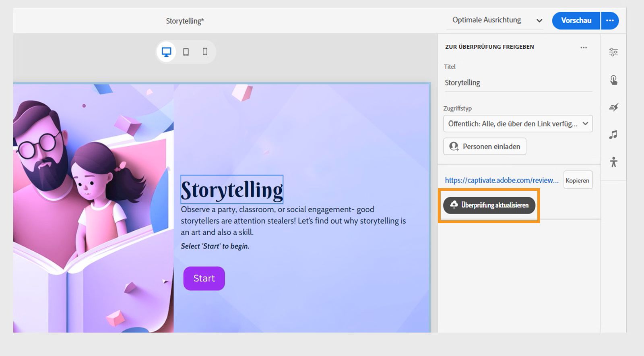Screen dimensions: 644x356
Task: Switch to tablet device view
Action: [x=186, y=52]
